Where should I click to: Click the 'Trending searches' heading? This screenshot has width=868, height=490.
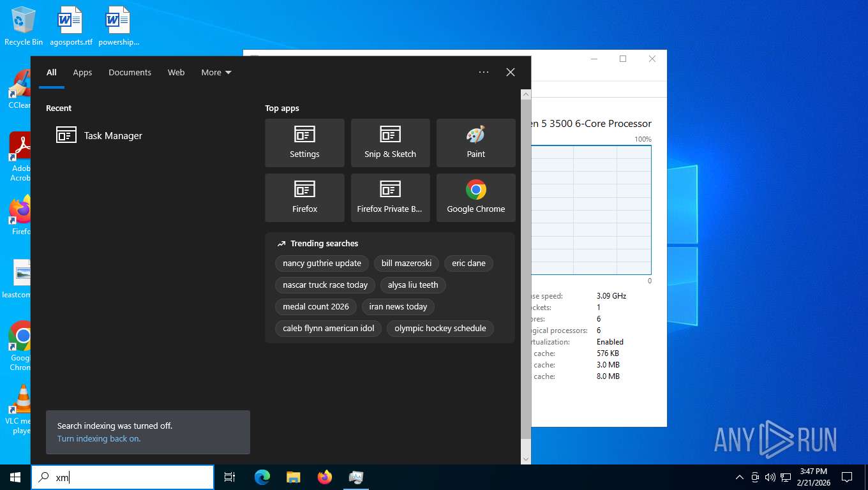(x=324, y=244)
